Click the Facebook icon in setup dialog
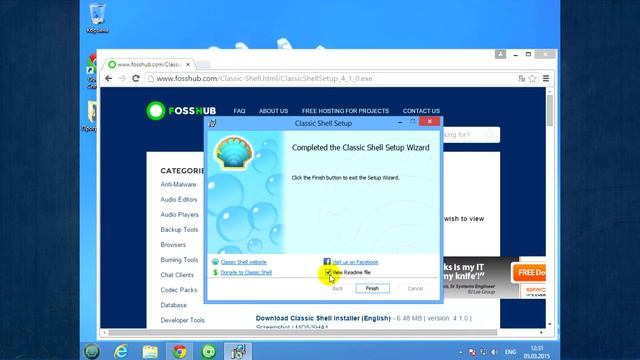The width and height of the screenshot is (640, 360). (x=327, y=262)
